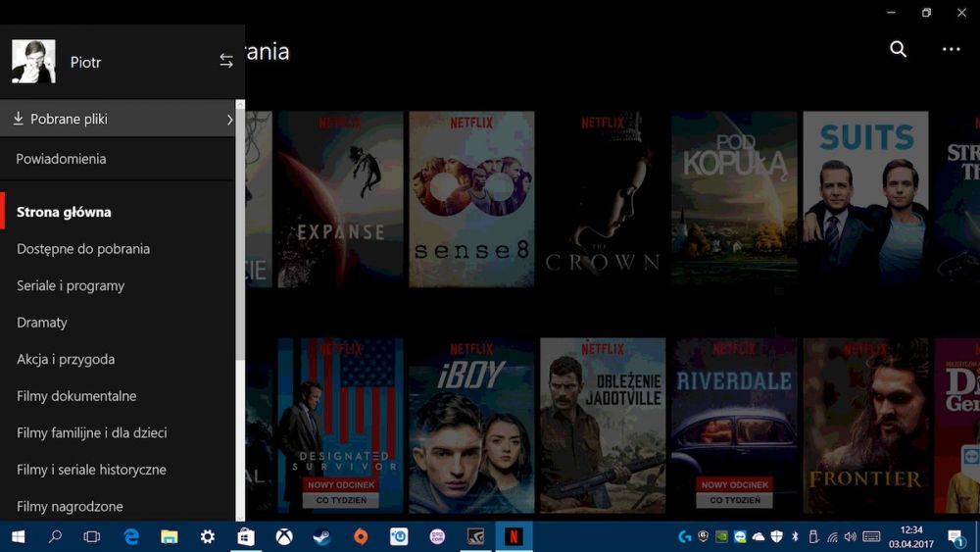
Task: Launch Uplay from taskbar
Action: click(399, 536)
